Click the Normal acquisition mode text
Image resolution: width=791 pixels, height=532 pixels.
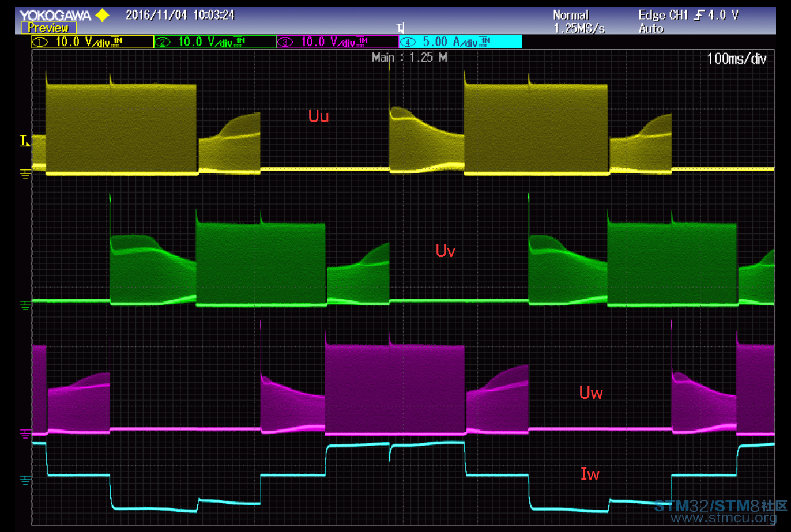coord(571,15)
